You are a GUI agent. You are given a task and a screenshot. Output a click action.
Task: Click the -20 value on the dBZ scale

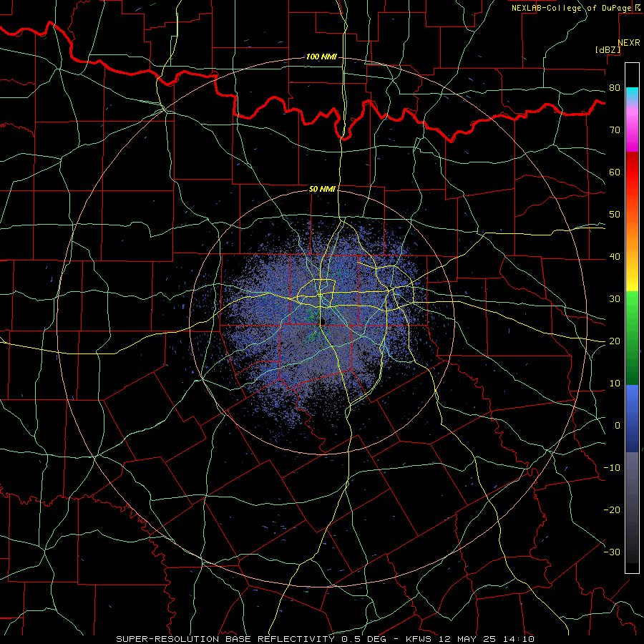pyautogui.click(x=612, y=509)
